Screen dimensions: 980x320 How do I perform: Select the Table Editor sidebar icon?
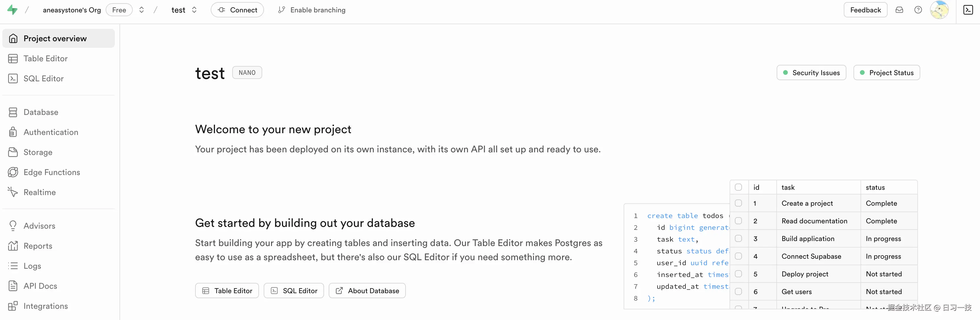13,58
